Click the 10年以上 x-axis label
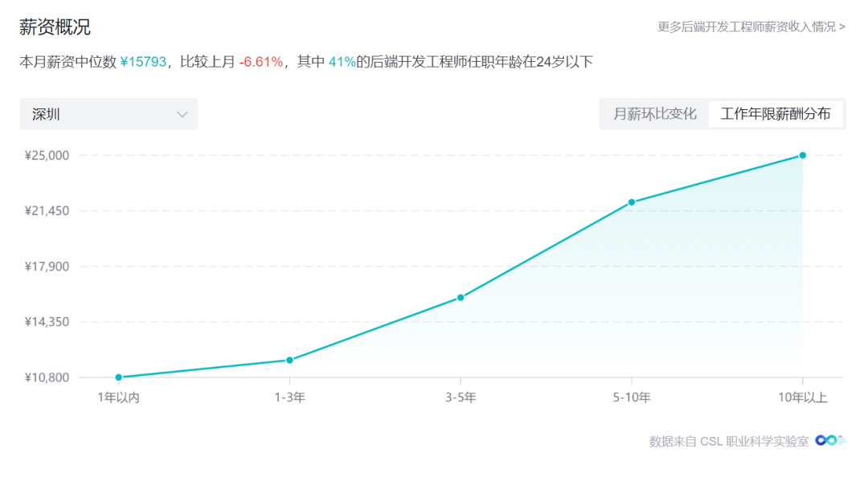The height and width of the screenshot is (481, 868). click(802, 397)
